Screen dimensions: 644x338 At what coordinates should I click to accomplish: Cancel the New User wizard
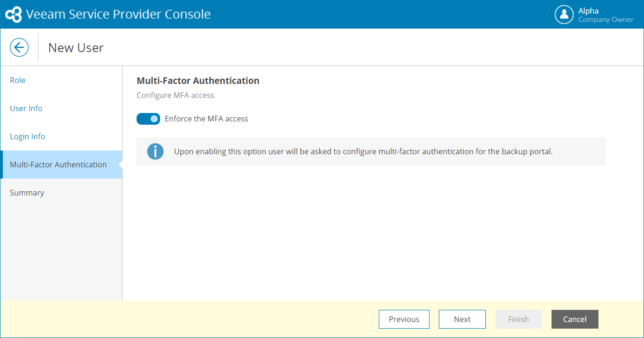[x=575, y=319]
